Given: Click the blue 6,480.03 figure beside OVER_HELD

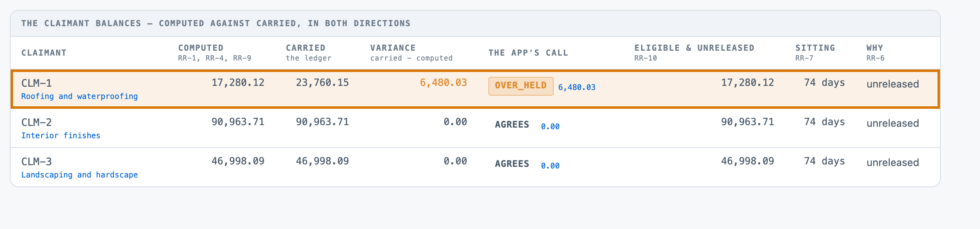Looking at the screenshot, I should tap(577, 87).
